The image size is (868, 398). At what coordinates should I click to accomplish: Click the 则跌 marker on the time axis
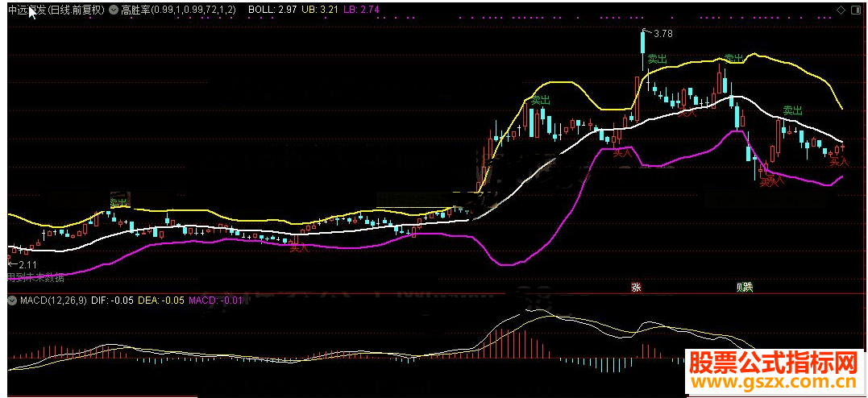745,288
